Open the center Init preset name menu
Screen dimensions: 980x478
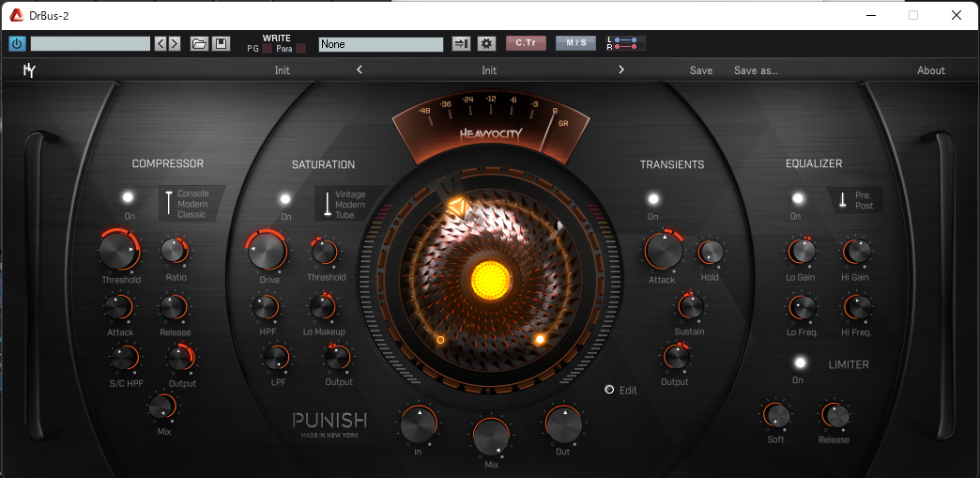click(489, 70)
